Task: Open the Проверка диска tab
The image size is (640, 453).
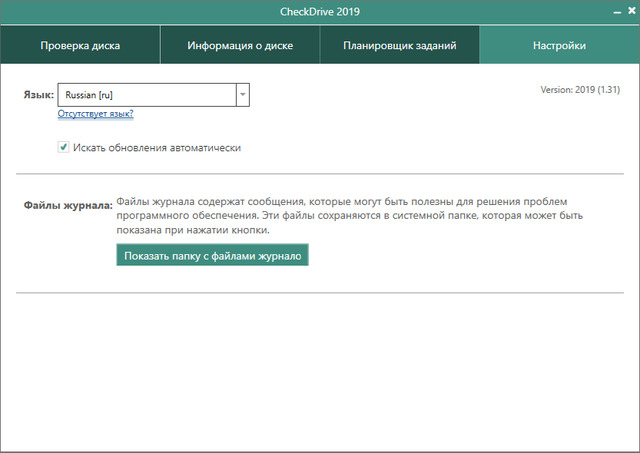Action: (80, 46)
